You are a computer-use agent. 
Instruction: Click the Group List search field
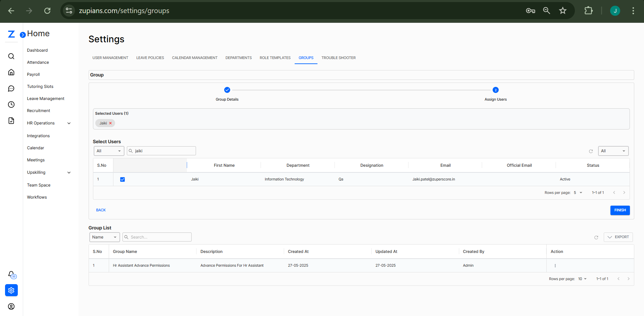(159, 237)
